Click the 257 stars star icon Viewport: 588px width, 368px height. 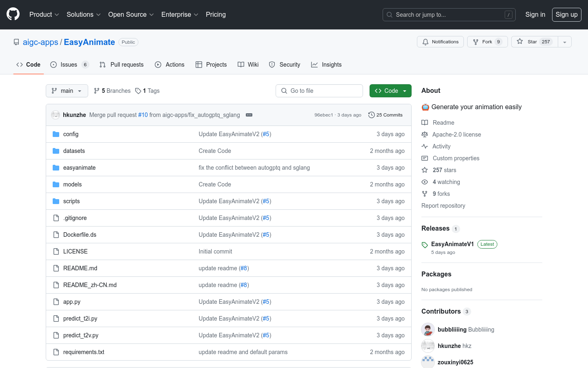[x=425, y=170]
